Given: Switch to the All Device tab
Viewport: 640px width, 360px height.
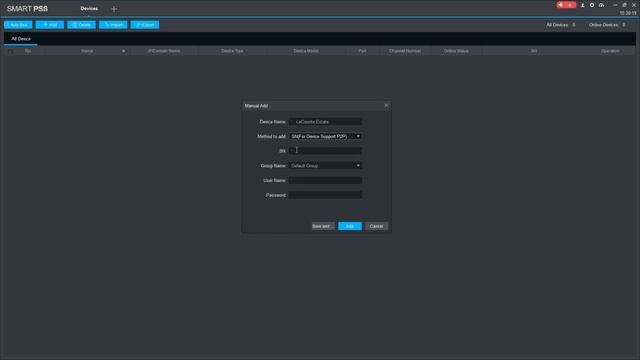Looking at the screenshot, I should tap(21, 39).
